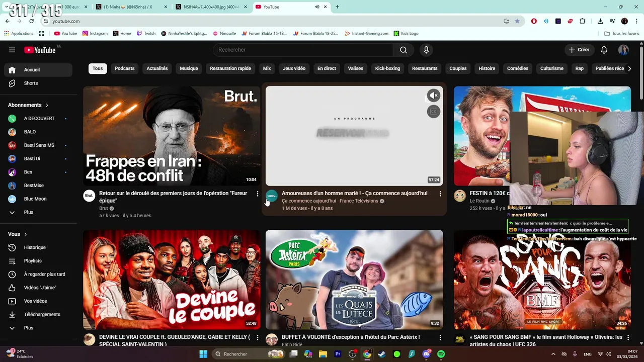The width and height of the screenshot is (644, 362).
Task: Open the browser extensions puzzle icon
Action: [x=582, y=21]
